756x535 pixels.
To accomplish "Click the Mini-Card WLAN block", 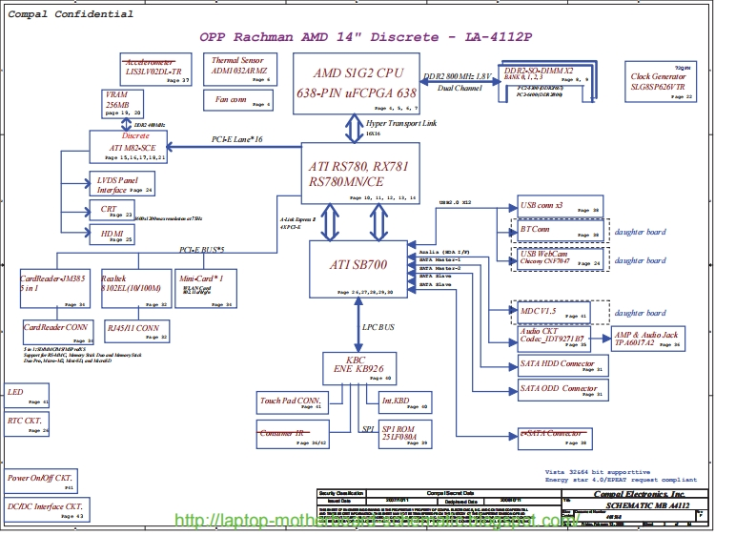I will [x=206, y=289].
